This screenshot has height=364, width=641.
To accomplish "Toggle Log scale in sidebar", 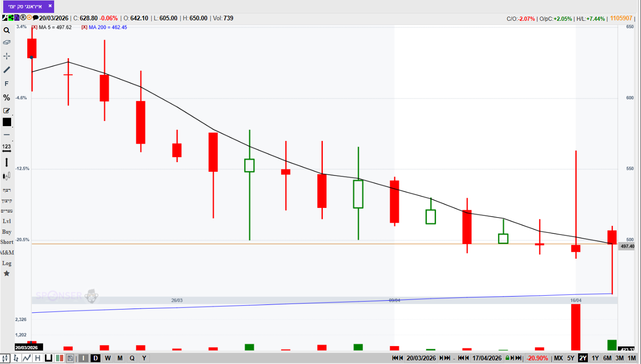I will [6, 263].
